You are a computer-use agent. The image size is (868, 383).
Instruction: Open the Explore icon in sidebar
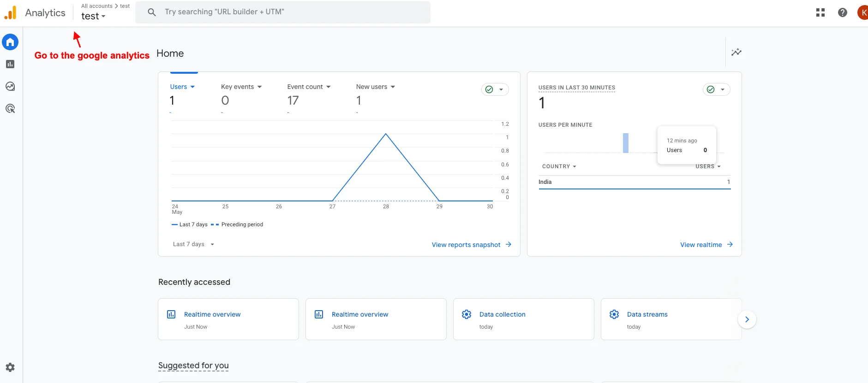[x=10, y=87]
